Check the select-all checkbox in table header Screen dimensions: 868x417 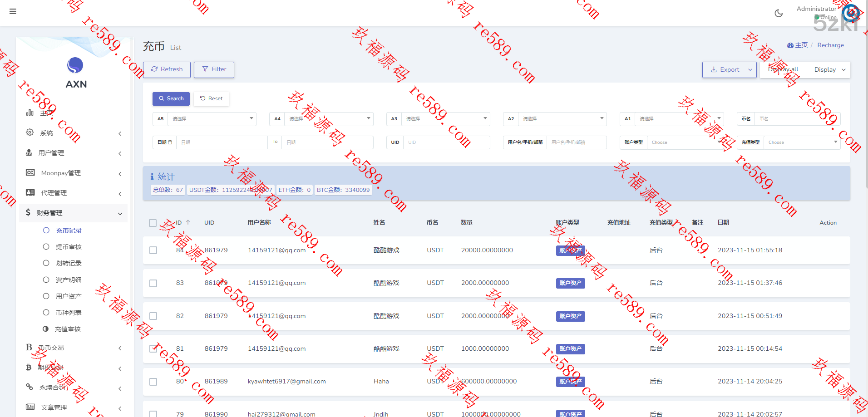(x=153, y=223)
